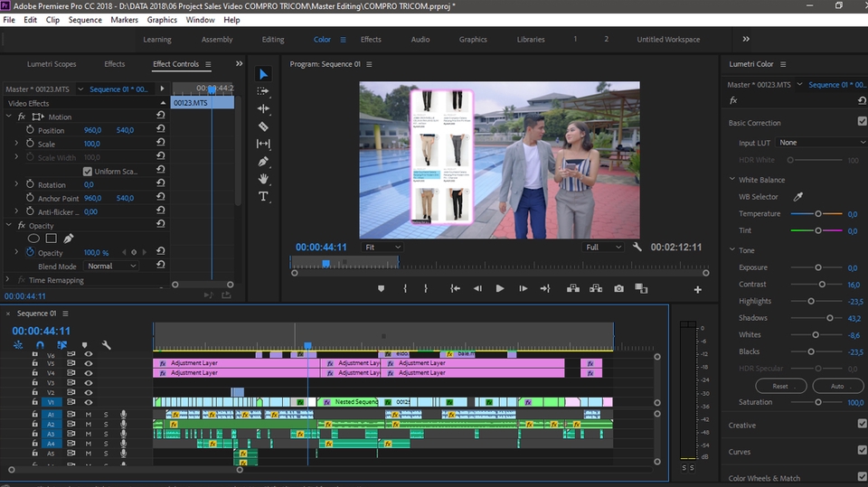Click the Lift button
868x487 pixels.
[x=573, y=288]
